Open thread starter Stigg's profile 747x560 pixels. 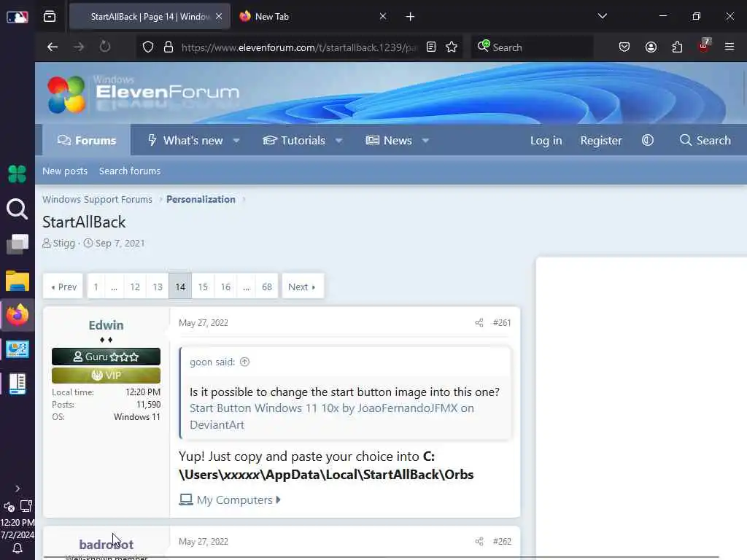pos(64,244)
